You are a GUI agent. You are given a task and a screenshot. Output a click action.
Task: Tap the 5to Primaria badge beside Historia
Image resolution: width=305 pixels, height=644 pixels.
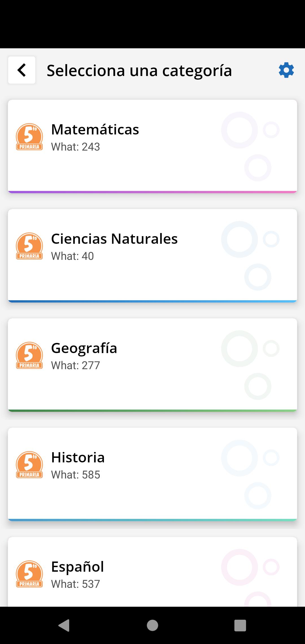(29, 465)
